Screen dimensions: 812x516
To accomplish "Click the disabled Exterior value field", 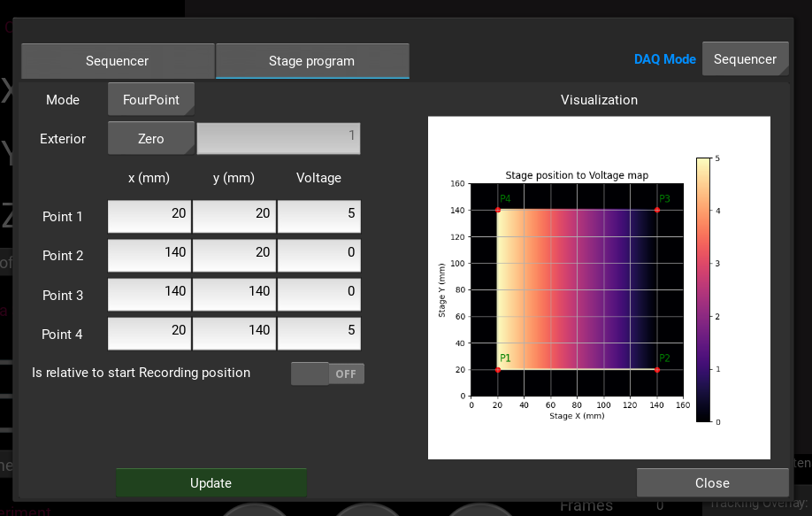I will pos(279,138).
